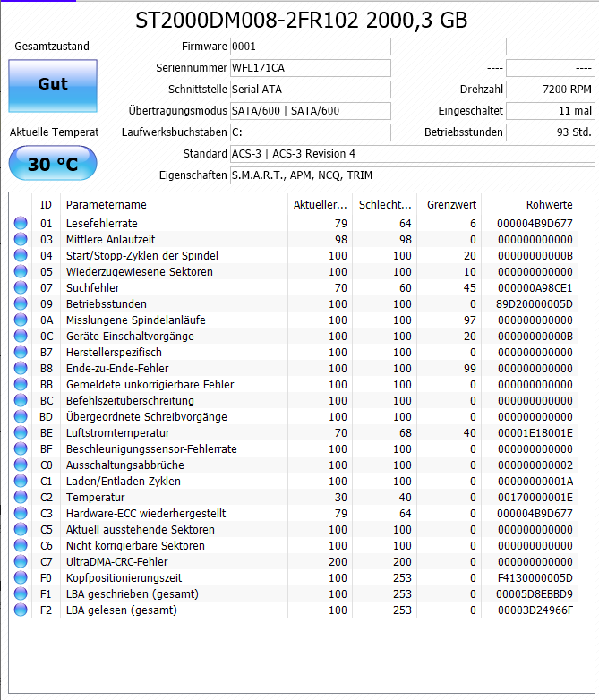The height and width of the screenshot is (700, 599).
Task: Click the Befehlszeitüberschreitung parameter name
Action: click(130, 401)
